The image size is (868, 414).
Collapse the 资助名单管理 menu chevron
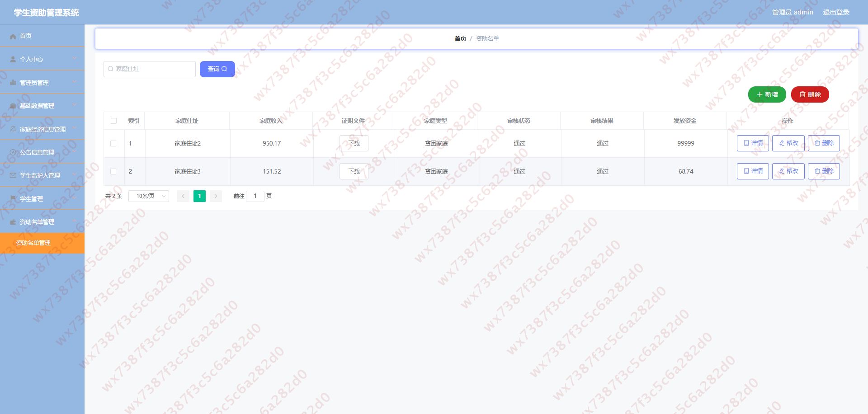[75, 221]
